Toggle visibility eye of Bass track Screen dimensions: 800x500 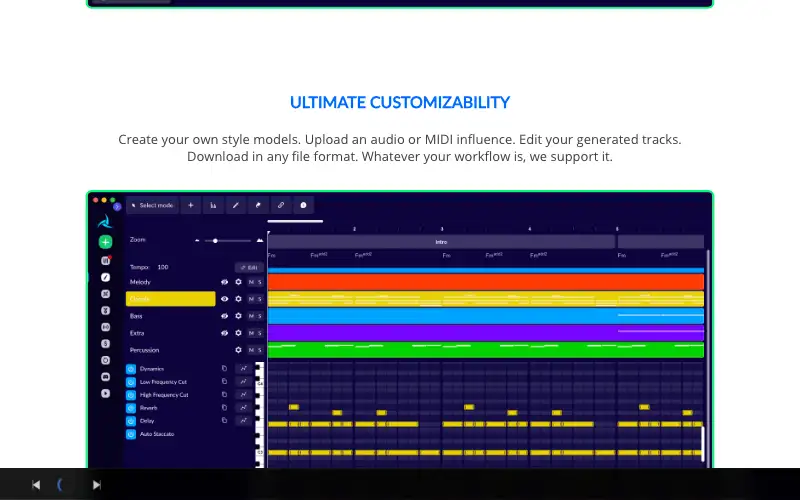(224, 316)
